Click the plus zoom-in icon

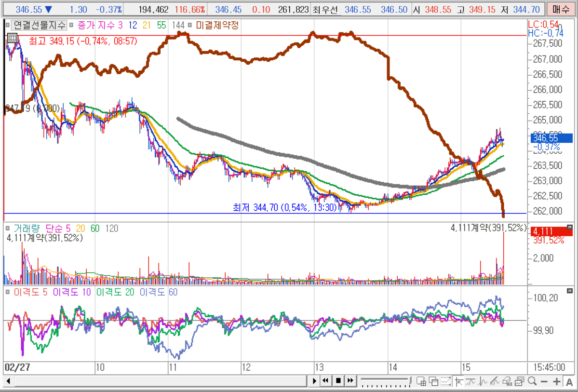point(556,381)
